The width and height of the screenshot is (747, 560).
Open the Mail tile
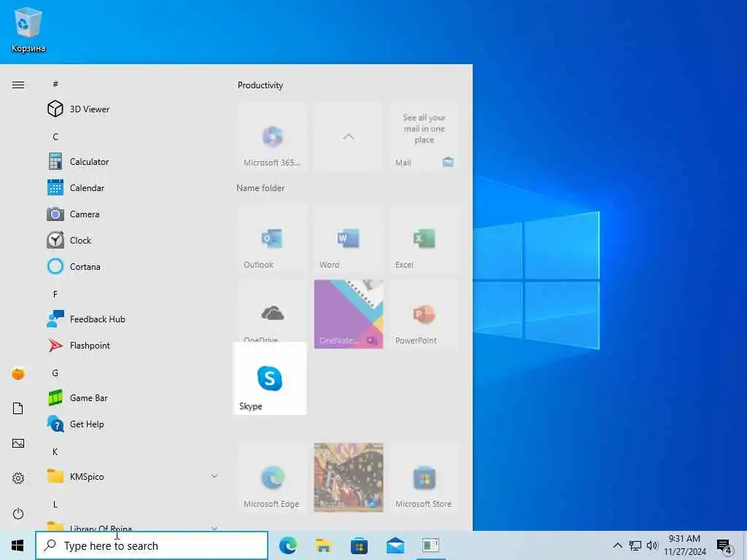pyautogui.click(x=424, y=136)
